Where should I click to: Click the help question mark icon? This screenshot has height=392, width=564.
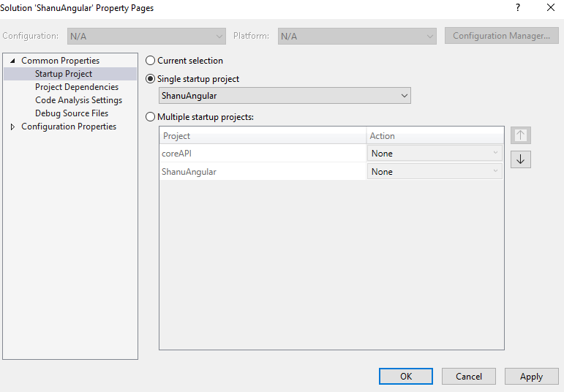(x=518, y=8)
